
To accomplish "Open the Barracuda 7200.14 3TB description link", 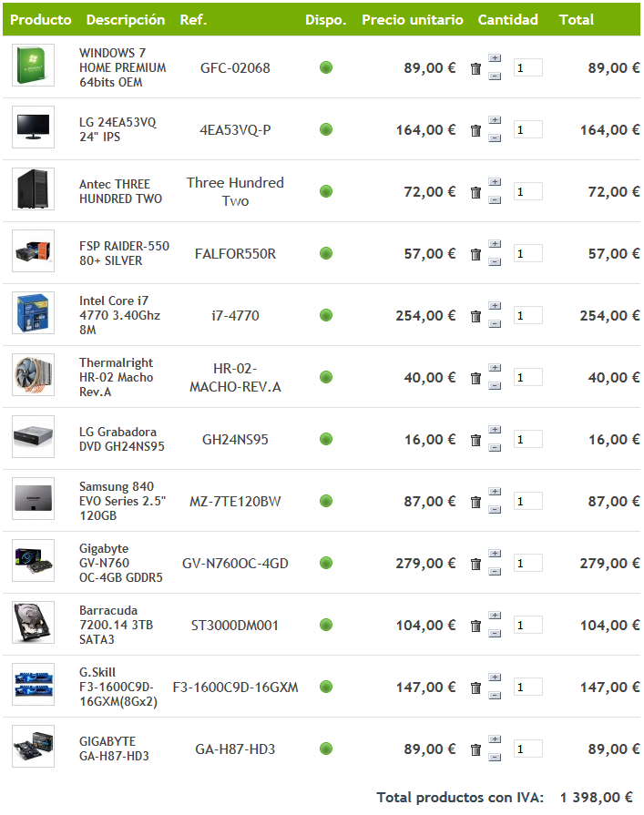I will 116,625.
